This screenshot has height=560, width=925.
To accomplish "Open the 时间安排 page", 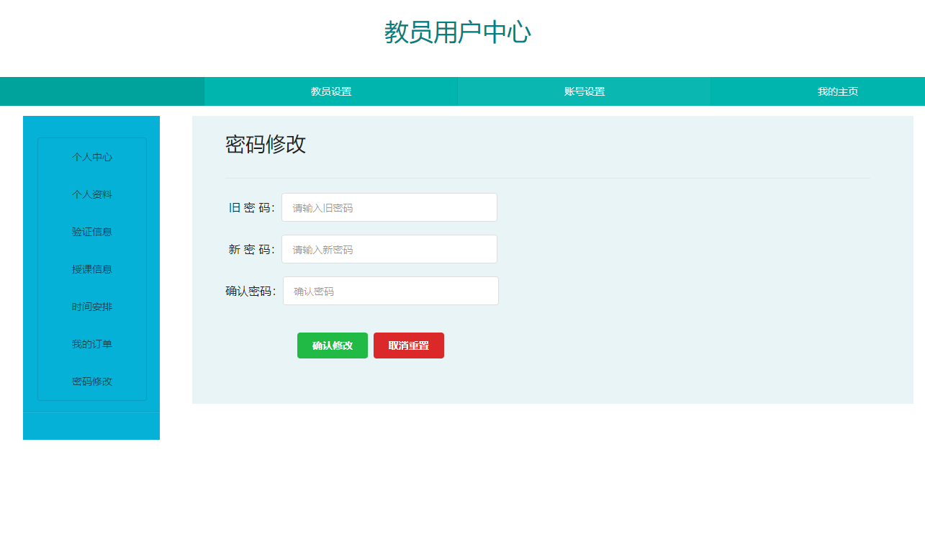I will click(91, 307).
